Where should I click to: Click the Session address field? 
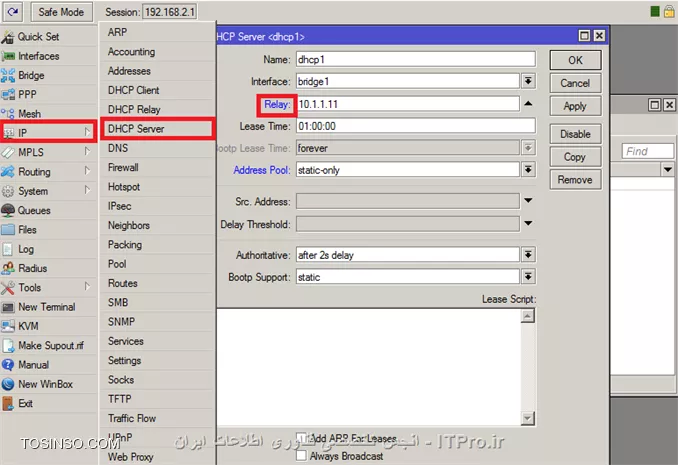[170, 12]
